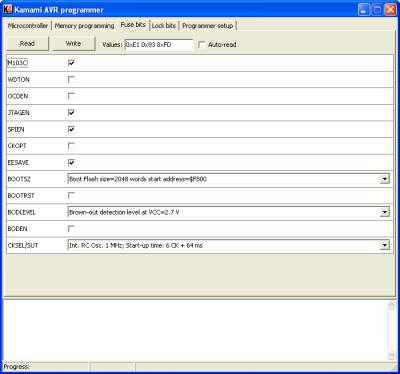Image resolution: width=400 pixels, height=374 pixels.
Task: Click the BODLEVEL row label
Action: click(x=22, y=212)
